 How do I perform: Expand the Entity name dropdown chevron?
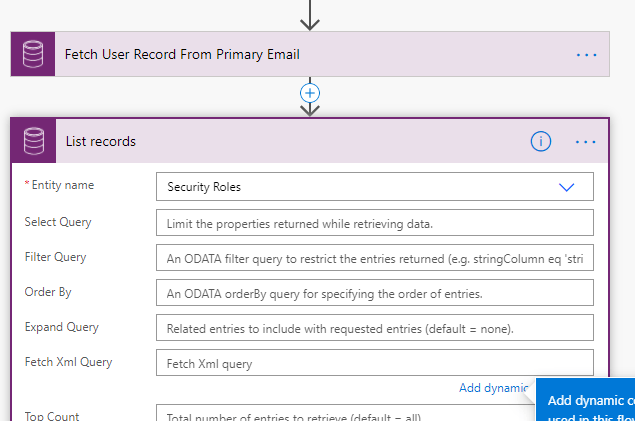567,187
